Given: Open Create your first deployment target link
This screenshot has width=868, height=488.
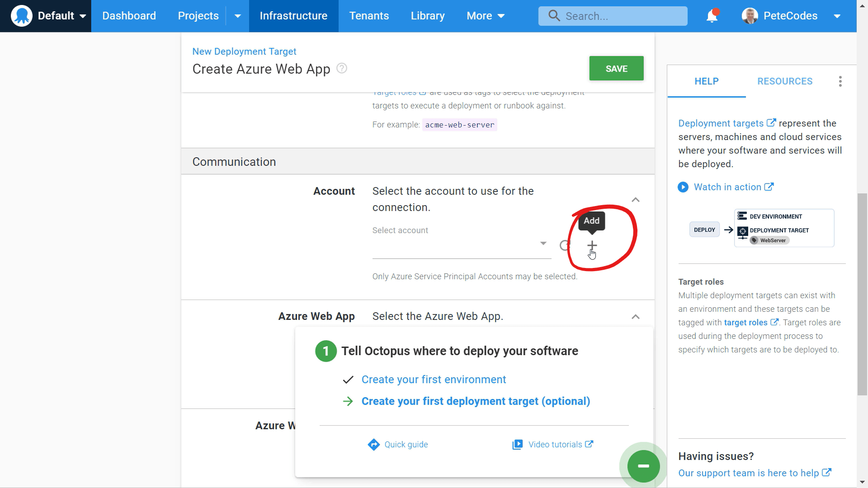Looking at the screenshot, I should (476, 401).
